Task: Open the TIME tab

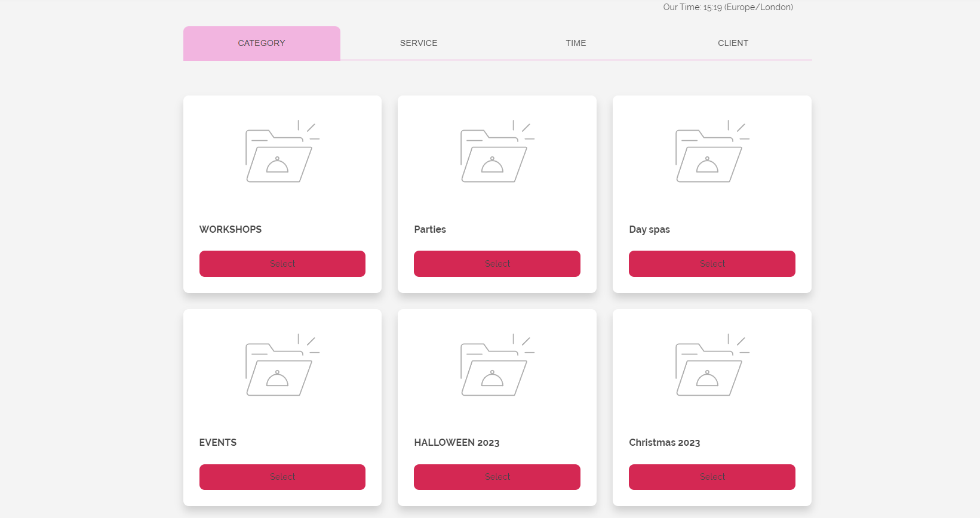Action: coord(576,43)
